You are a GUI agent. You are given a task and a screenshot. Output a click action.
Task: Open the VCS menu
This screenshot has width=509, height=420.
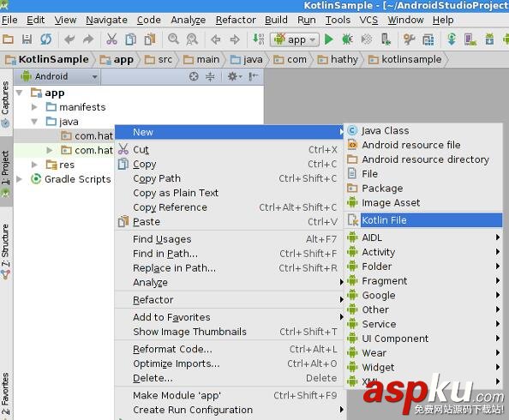[368, 20]
